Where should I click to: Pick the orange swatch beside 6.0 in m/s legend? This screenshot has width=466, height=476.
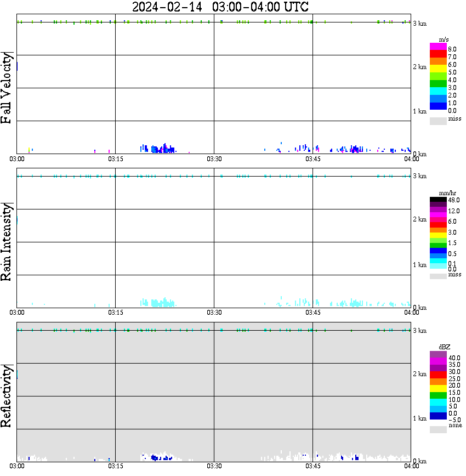438,61
